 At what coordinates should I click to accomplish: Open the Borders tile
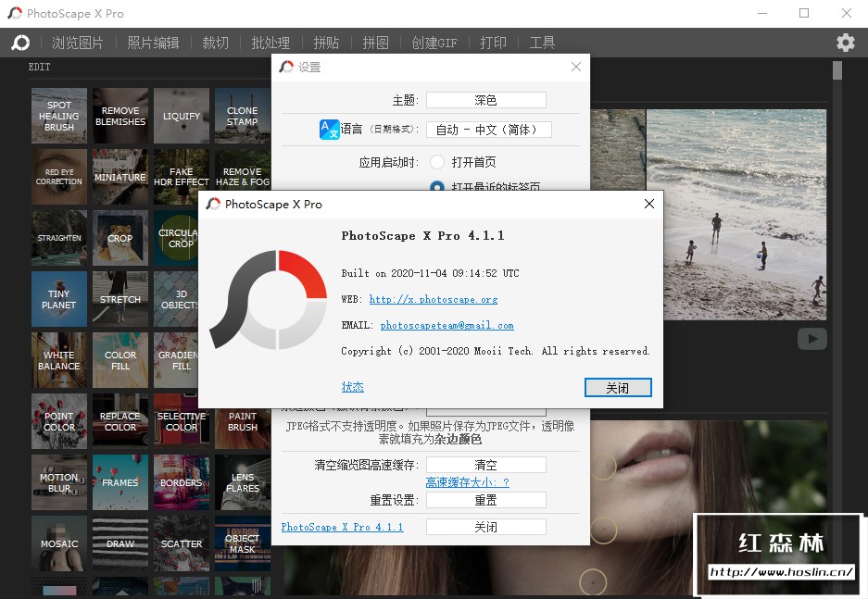tap(182, 482)
